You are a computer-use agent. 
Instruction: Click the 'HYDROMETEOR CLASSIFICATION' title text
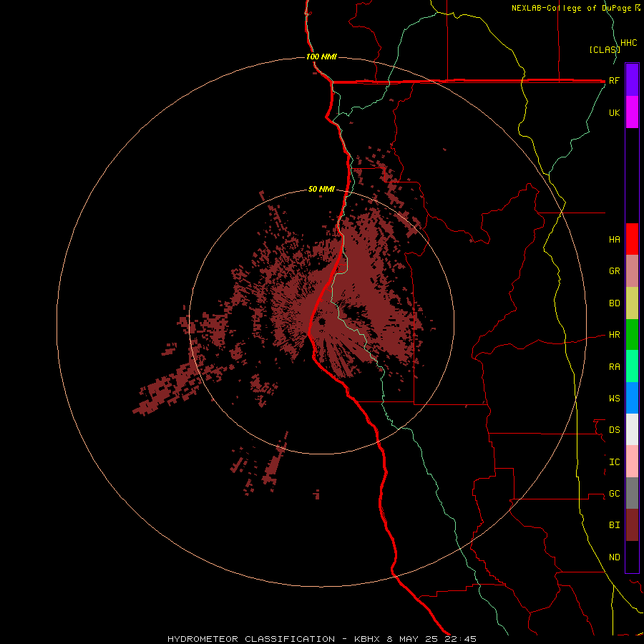[251, 639]
